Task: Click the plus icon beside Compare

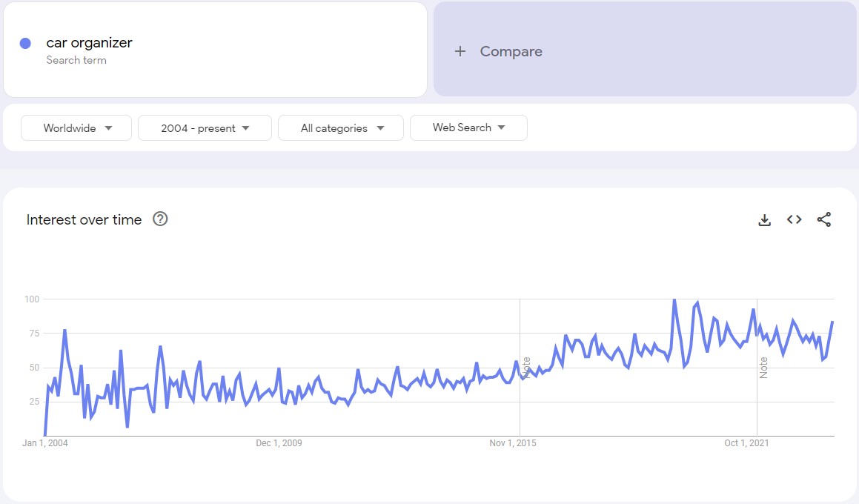Action: tap(460, 51)
